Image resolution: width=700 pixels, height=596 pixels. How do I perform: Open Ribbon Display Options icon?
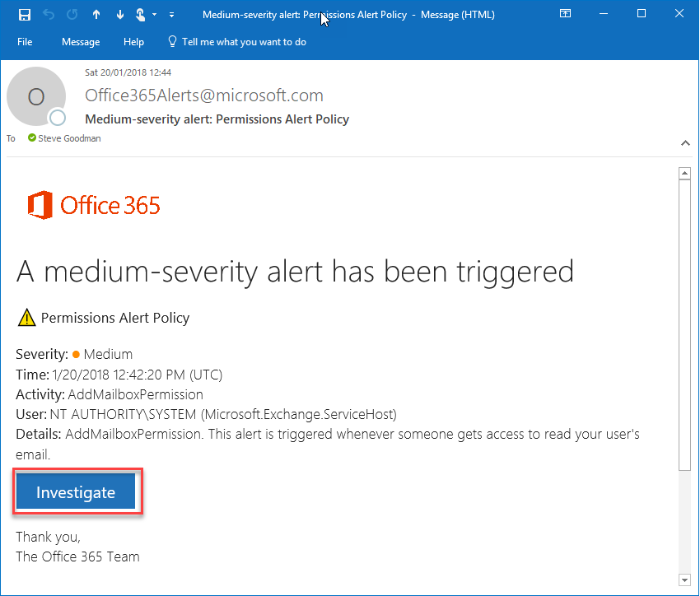tap(565, 14)
